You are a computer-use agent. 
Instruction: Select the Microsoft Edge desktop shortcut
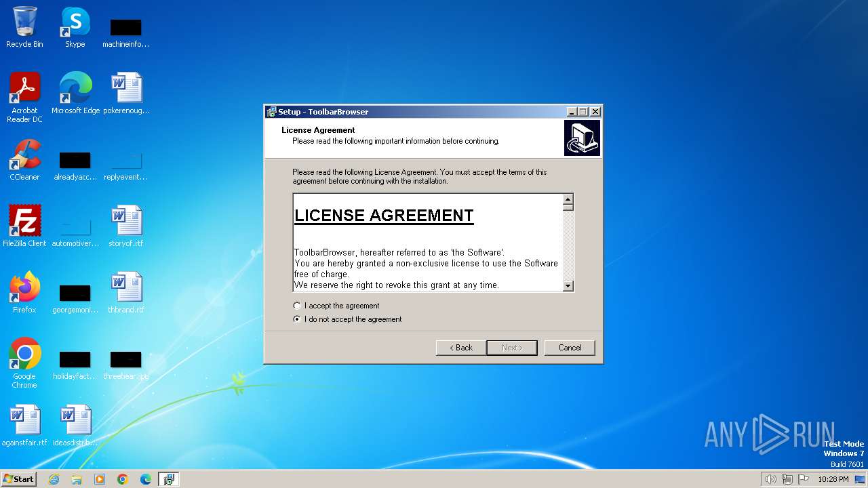(75, 94)
